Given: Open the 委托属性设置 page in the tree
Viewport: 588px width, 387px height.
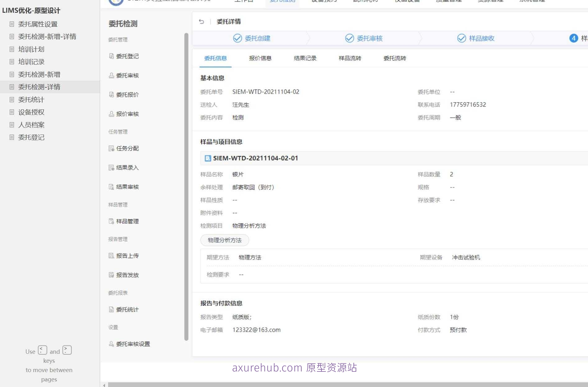Looking at the screenshot, I should point(38,24).
